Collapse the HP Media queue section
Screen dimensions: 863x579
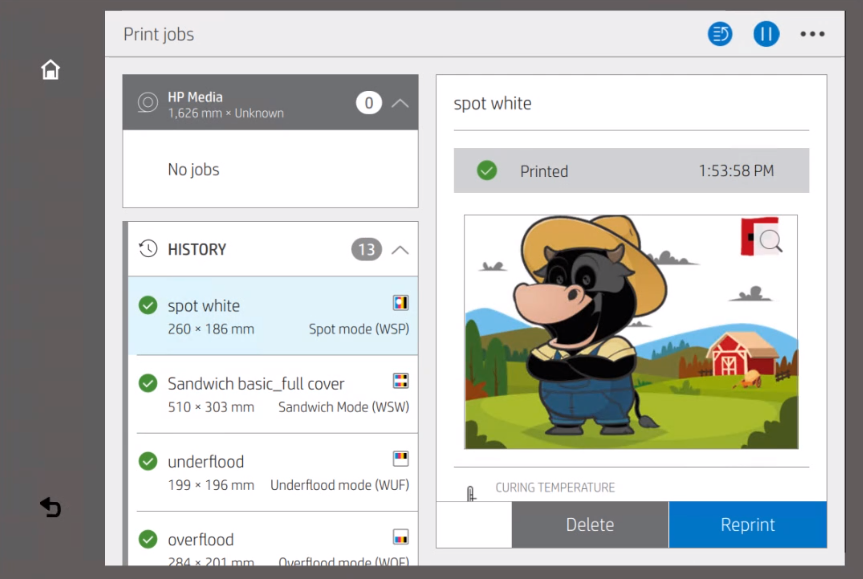pos(400,103)
